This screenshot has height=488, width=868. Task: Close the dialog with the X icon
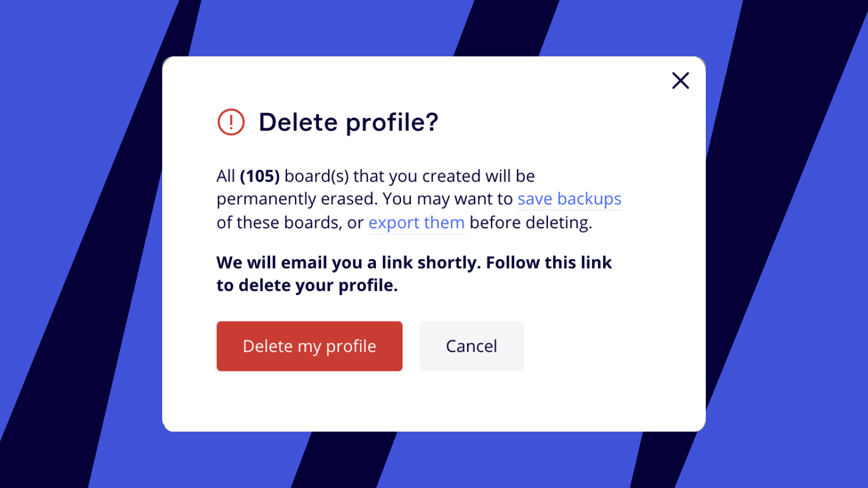coord(680,81)
